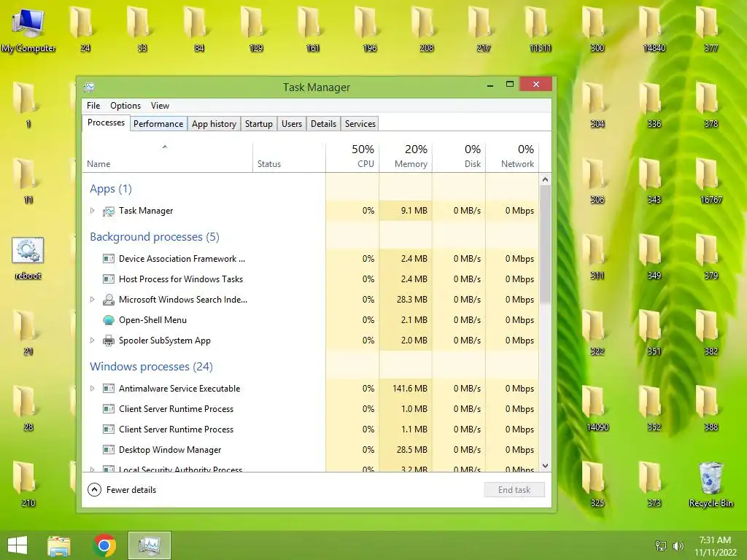Click the clock showing 7:31 AM
The width and height of the screenshot is (747, 560).
[715, 540]
